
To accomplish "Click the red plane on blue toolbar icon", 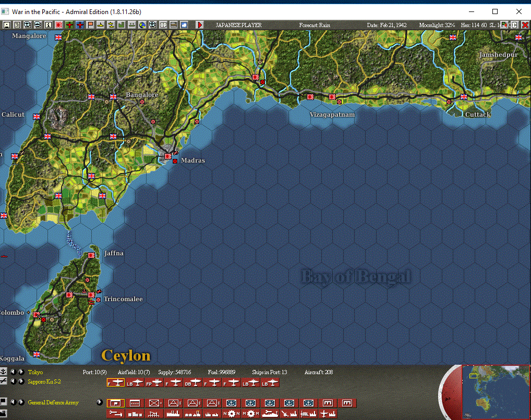I will 80,24.
